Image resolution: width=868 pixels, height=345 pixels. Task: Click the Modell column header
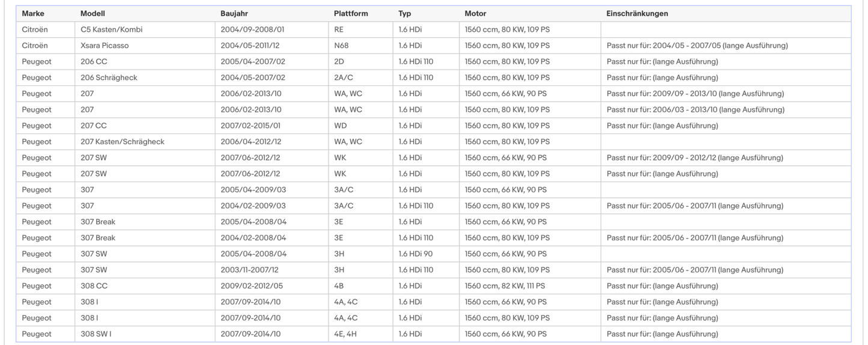93,13
